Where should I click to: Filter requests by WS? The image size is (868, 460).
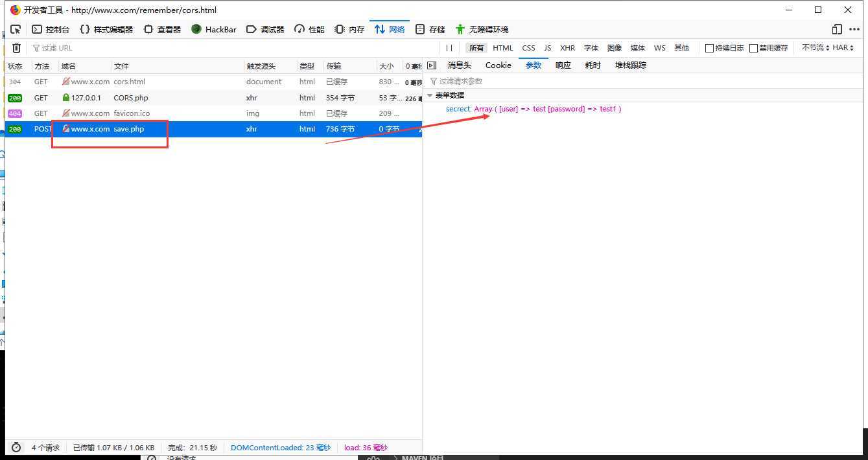pyautogui.click(x=659, y=48)
